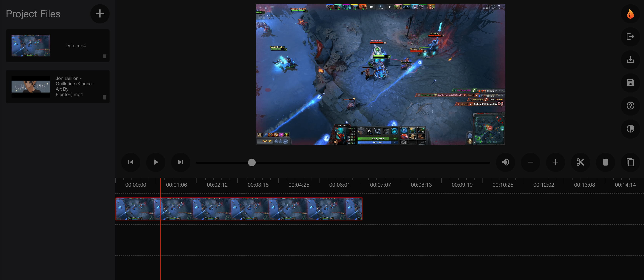Screen dimensions: 644x280
Task: Add a new file to Project Files
Action: pos(100,14)
